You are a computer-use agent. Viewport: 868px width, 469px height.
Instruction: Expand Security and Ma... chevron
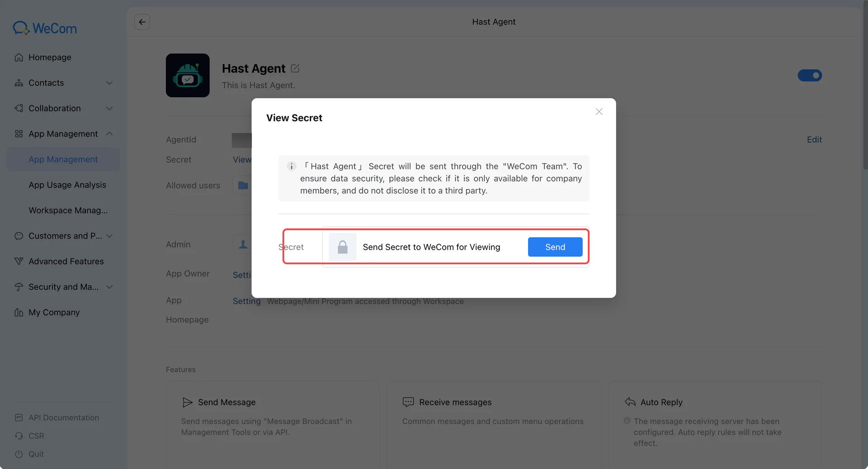pyautogui.click(x=109, y=287)
